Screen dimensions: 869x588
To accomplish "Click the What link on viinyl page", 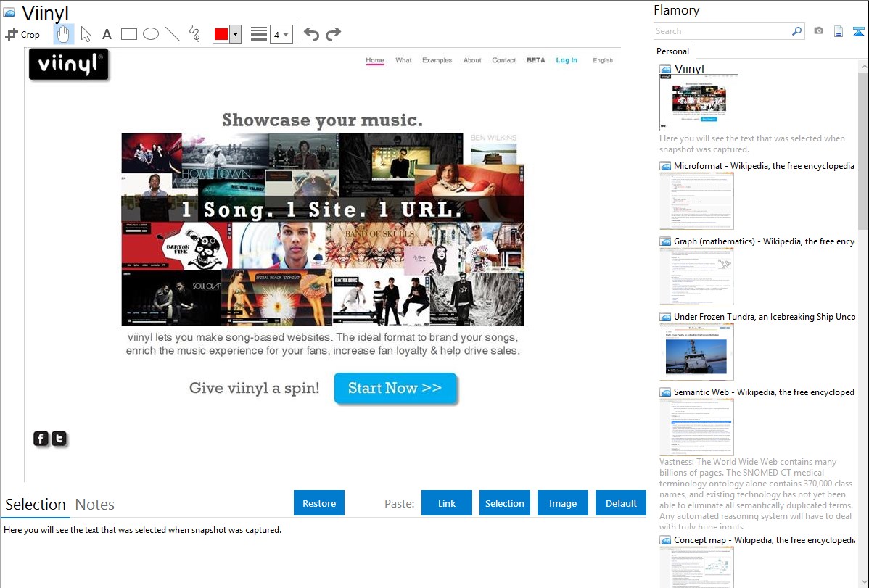I will (x=403, y=60).
